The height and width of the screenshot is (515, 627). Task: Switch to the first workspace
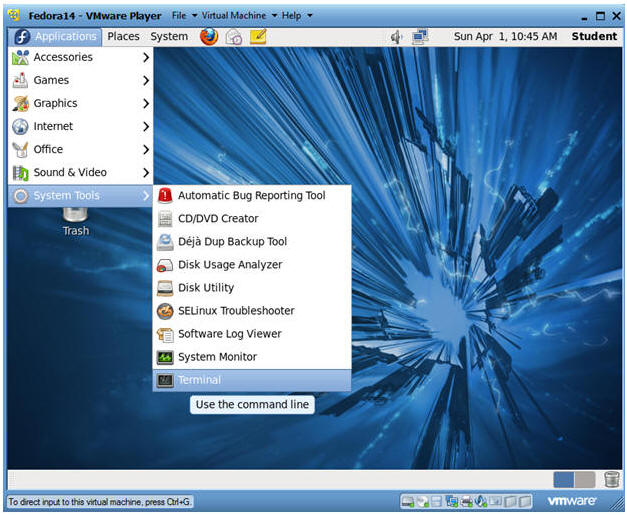[x=564, y=479]
